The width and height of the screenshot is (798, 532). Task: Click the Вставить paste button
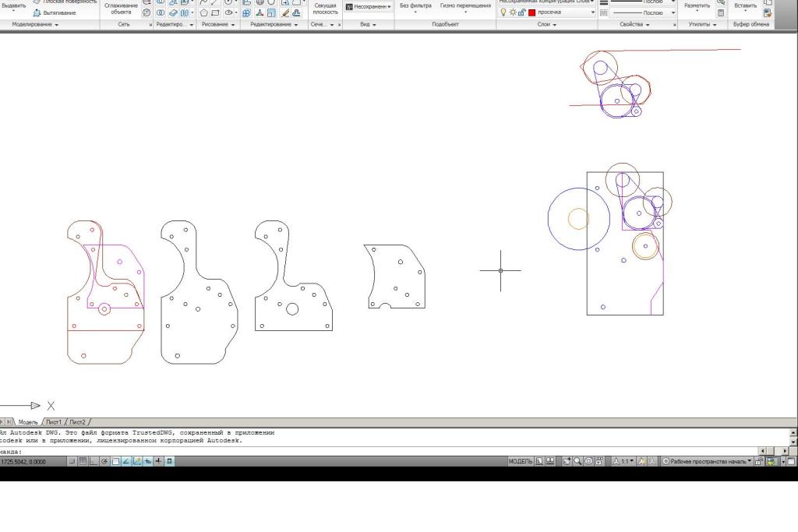coord(746,8)
